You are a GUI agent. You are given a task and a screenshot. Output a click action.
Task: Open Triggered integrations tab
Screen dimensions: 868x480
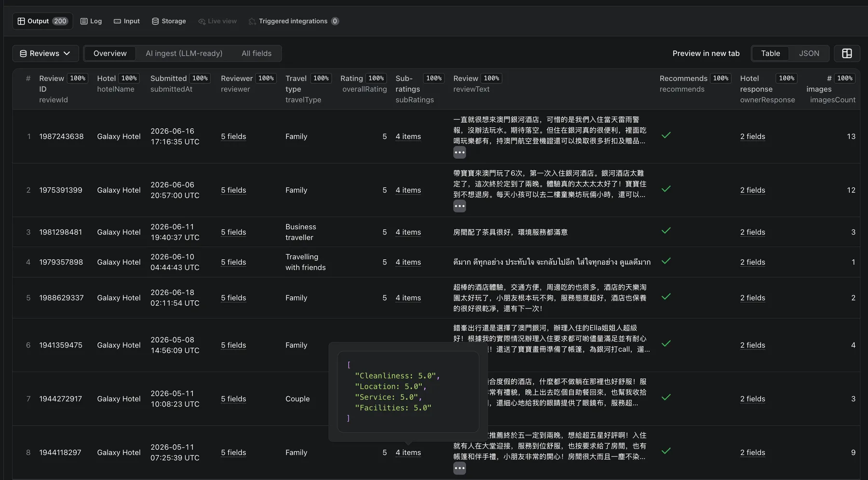point(294,21)
